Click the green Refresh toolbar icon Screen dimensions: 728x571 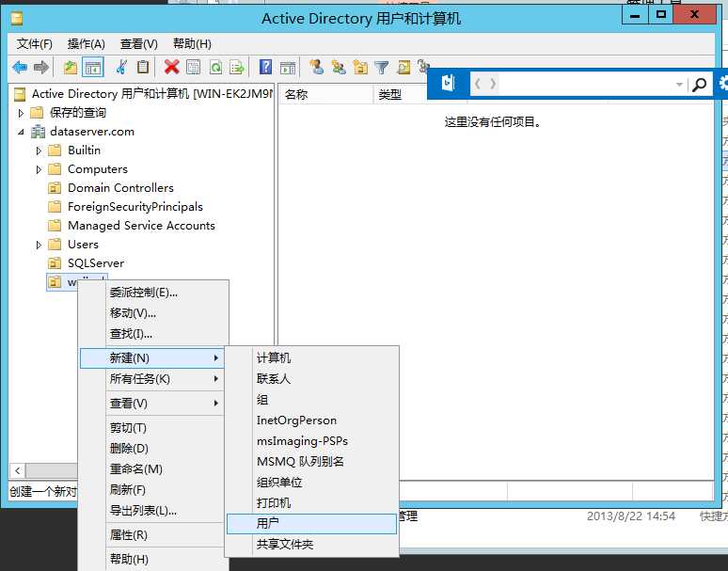point(216,68)
